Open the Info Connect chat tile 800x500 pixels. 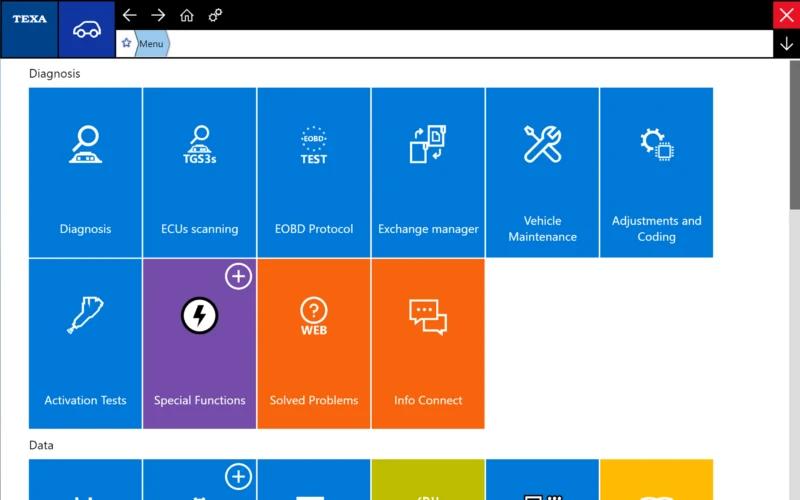click(428, 344)
